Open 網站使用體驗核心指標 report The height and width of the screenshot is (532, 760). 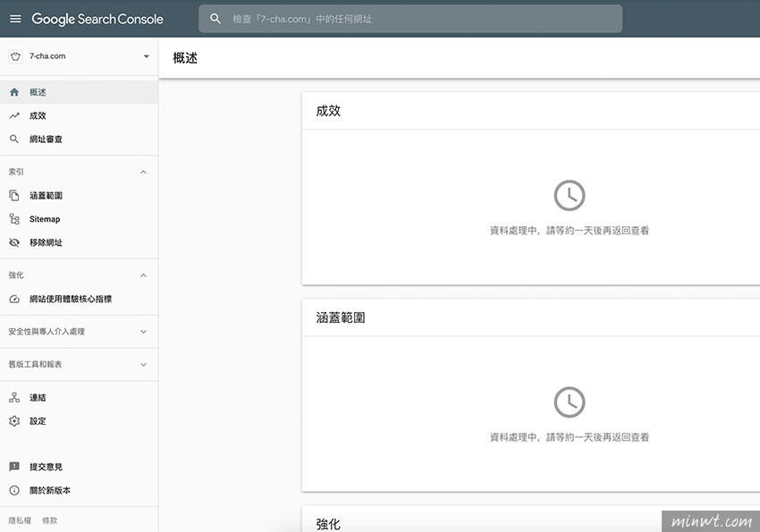coord(79,299)
